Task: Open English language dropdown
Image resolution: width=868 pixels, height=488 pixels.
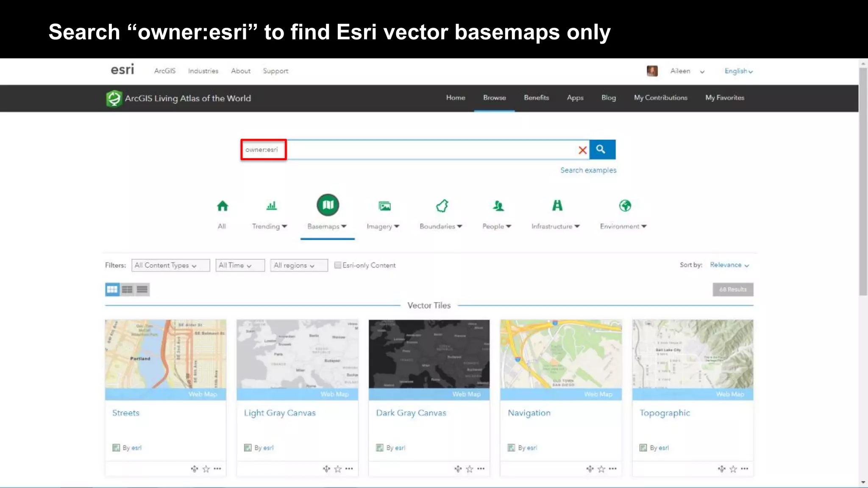Action: click(x=738, y=71)
